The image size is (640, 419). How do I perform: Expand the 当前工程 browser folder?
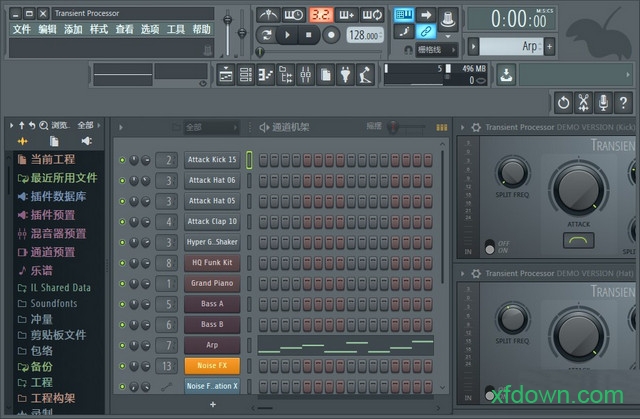point(53,159)
